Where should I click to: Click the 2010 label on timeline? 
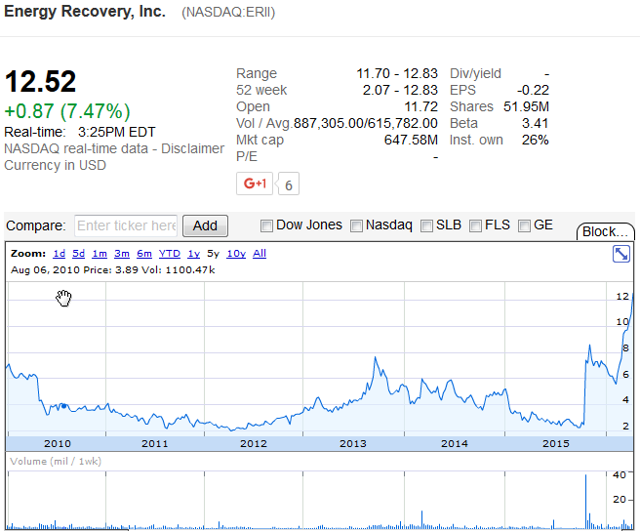pos(58,444)
